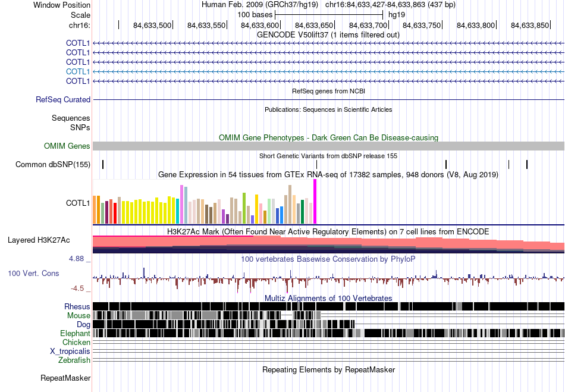Click the RefSeq Curated track label

(63, 100)
